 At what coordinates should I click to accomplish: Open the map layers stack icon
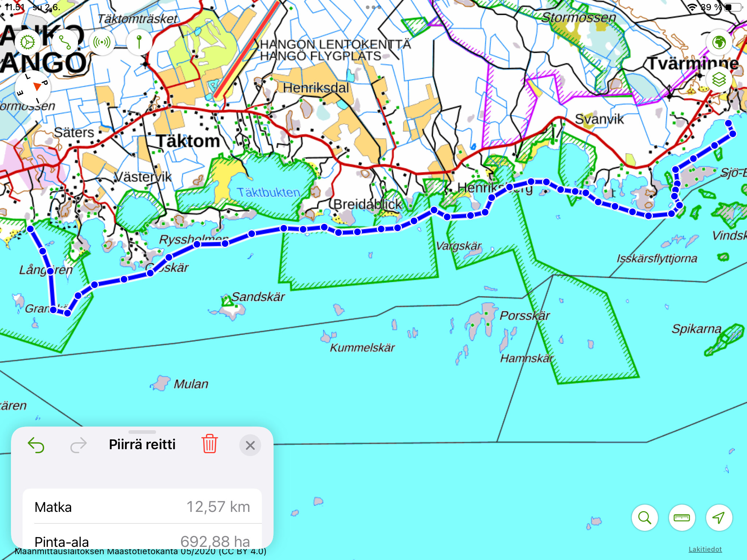coord(719,79)
